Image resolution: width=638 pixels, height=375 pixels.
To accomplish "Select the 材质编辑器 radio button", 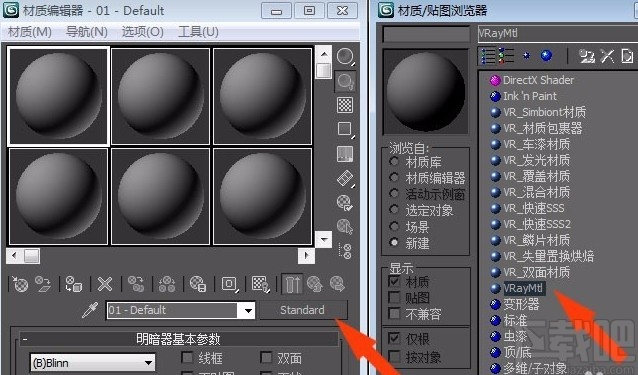I will point(394,178).
